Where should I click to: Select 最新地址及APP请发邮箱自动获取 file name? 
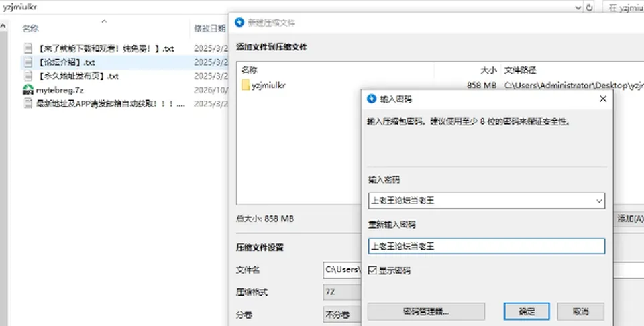click(110, 103)
